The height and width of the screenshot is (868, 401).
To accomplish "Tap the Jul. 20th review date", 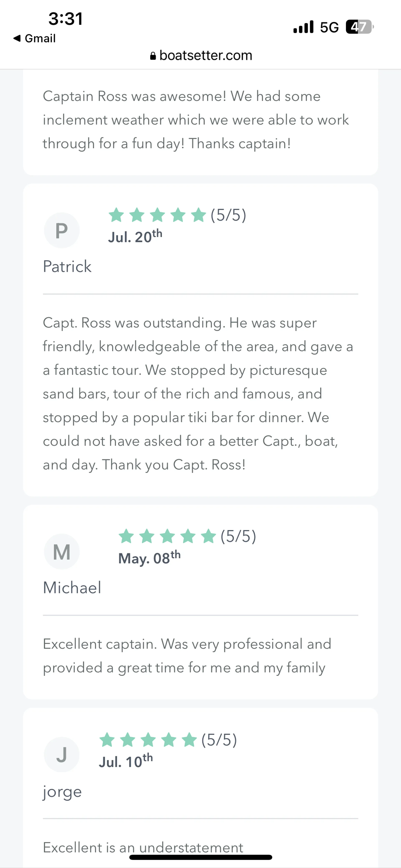I will [135, 236].
